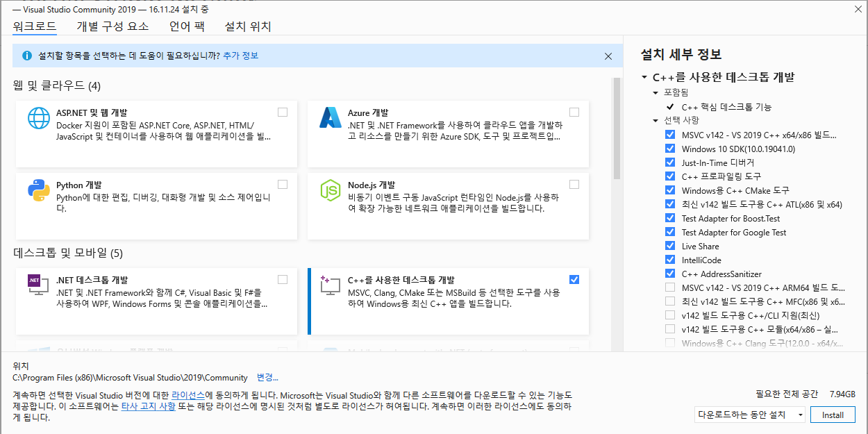Enable Azure 개발 workload checkbox
Screen dimensions: 868x434
pos(574,112)
